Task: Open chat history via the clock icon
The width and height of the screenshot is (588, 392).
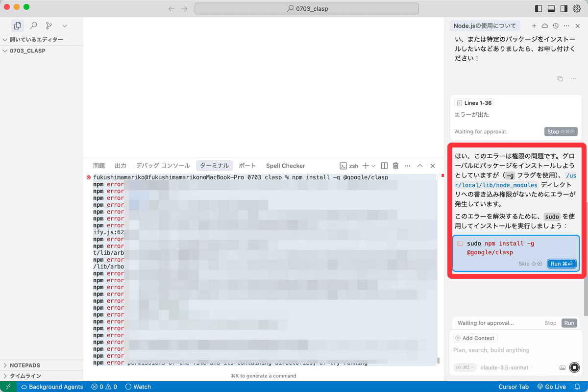Action: click(x=554, y=25)
